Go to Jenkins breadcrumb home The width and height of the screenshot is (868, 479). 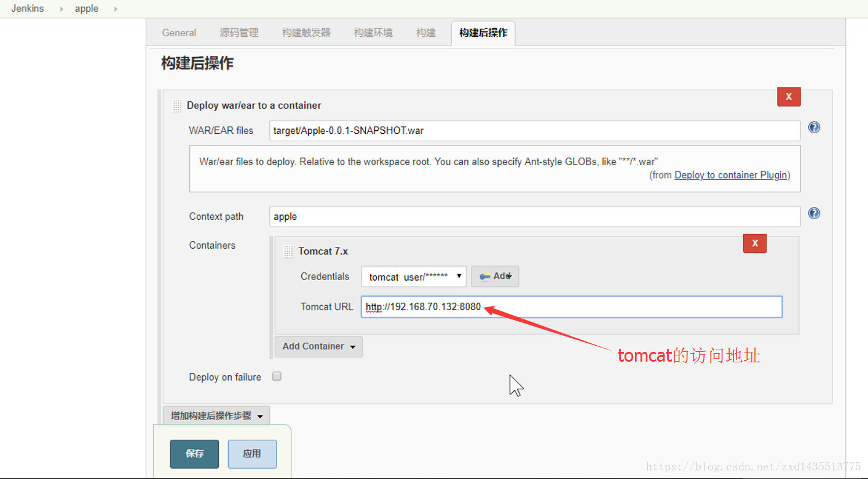[x=28, y=9]
